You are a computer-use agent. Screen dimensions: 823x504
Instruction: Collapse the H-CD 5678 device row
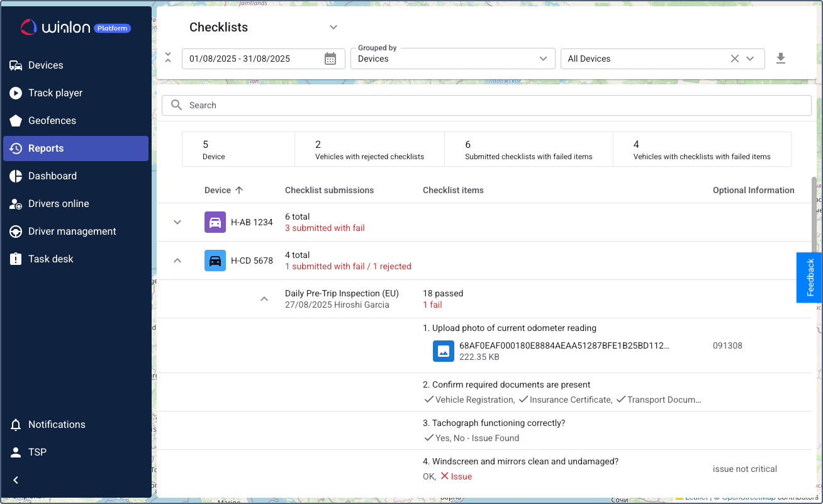[x=177, y=260]
